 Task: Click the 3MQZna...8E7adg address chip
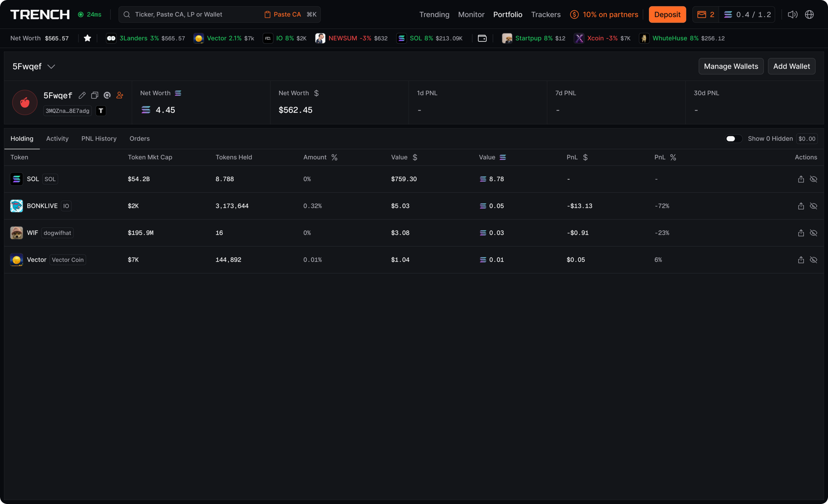(67, 111)
